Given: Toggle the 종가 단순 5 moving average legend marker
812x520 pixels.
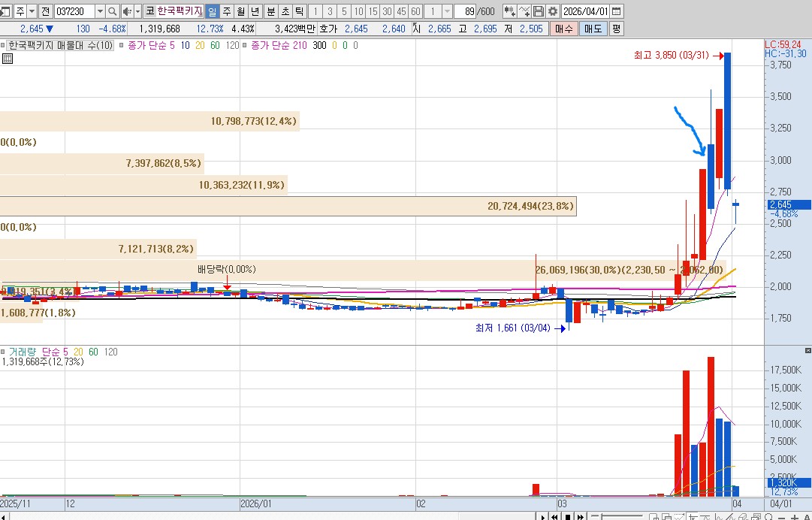Looking at the screenshot, I should click(122, 46).
